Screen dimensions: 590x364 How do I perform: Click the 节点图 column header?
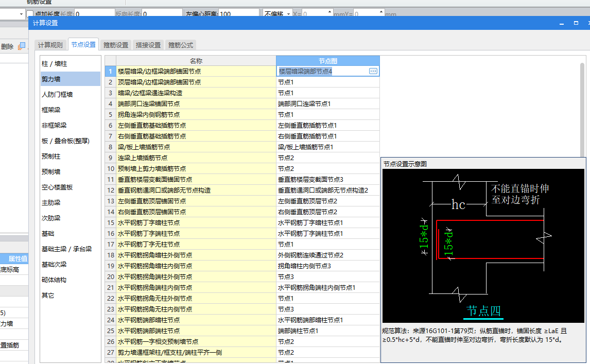(x=328, y=61)
